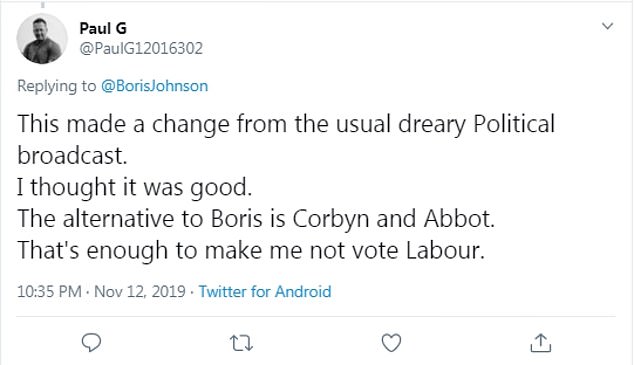Click the 10:35 PM timestamp
Viewport: 634px width, 365px height.
pos(49,291)
